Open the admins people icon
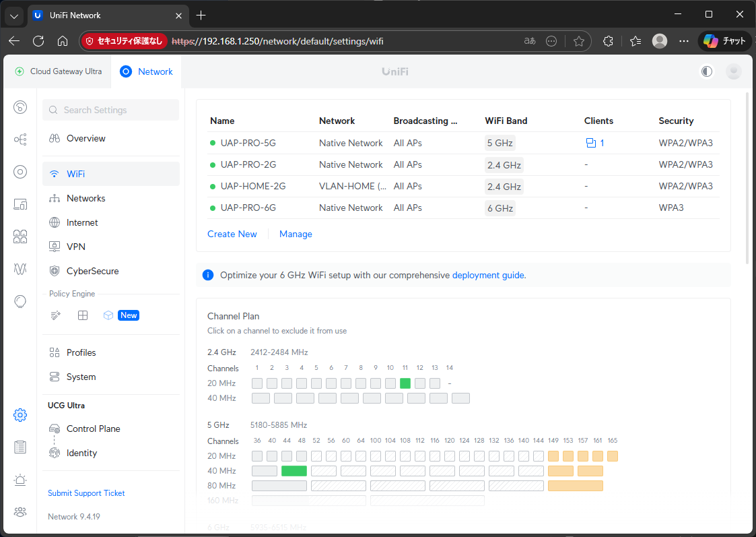756x537 pixels. (20, 512)
